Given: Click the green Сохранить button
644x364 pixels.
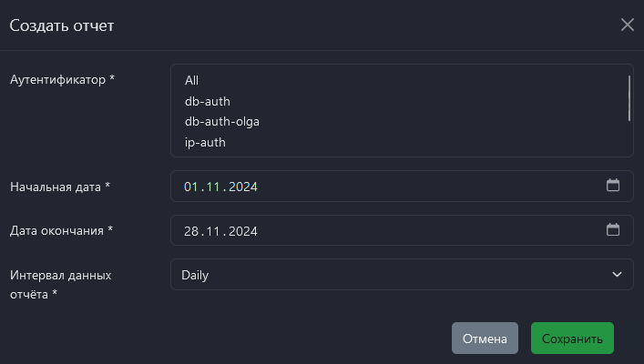Looking at the screenshot, I should 572,339.
